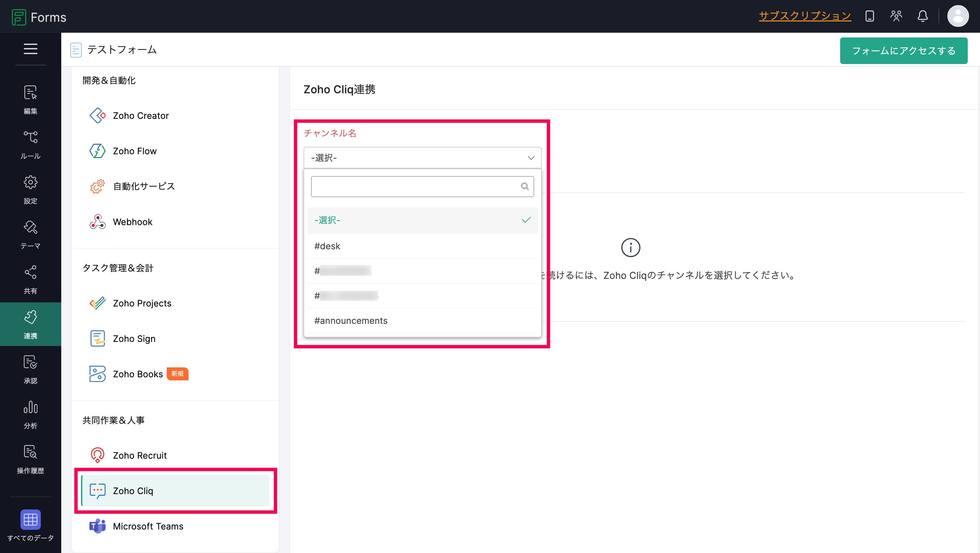The height and width of the screenshot is (553, 980).
Task: Toggle the hamburger menu in sidebar
Action: [30, 49]
